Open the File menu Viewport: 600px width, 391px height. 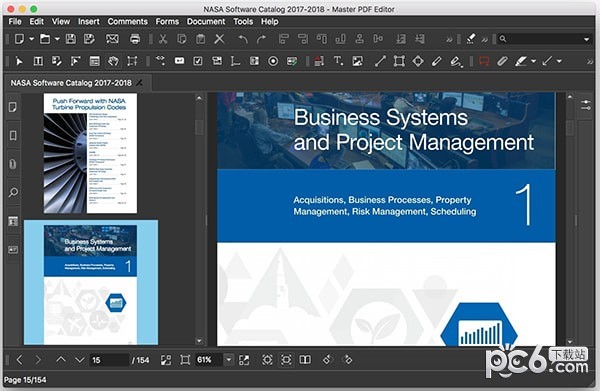pyautogui.click(x=15, y=21)
